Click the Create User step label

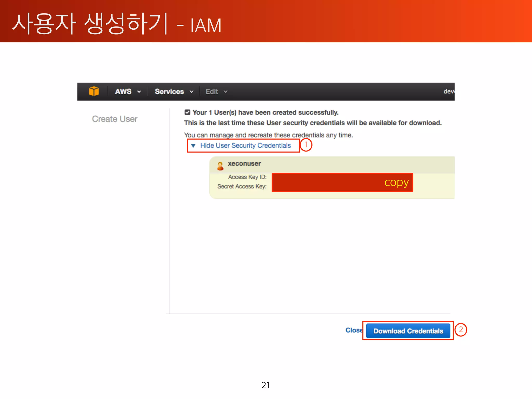[115, 119]
